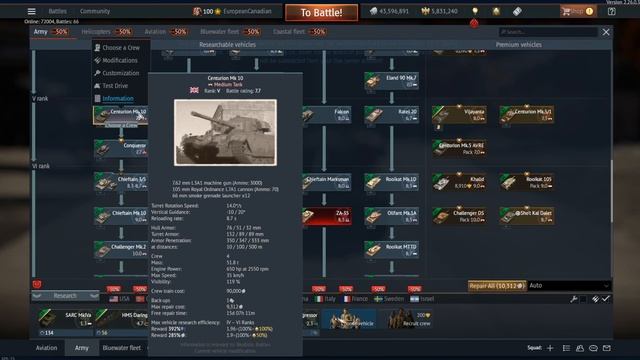The image size is (640, 360).
Task: Select the Challenger DS pack card
Action: [x=460, y=216]
